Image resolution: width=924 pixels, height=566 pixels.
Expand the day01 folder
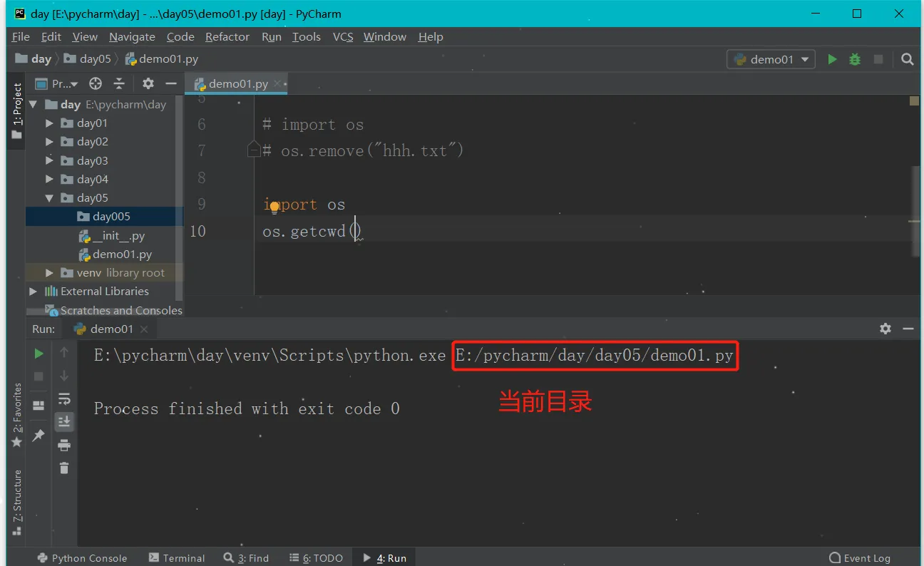tap(49, 123)
